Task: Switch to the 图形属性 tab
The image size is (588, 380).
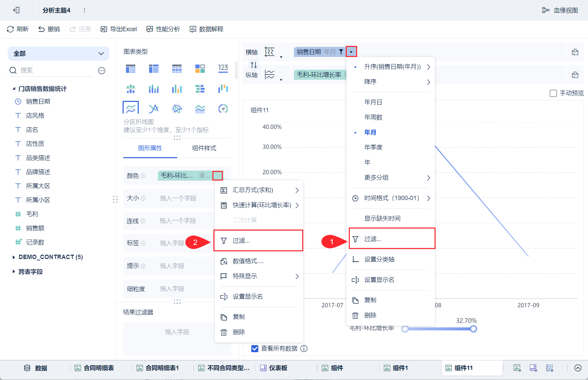Action: pyautogui.click(x=150, y=148)
